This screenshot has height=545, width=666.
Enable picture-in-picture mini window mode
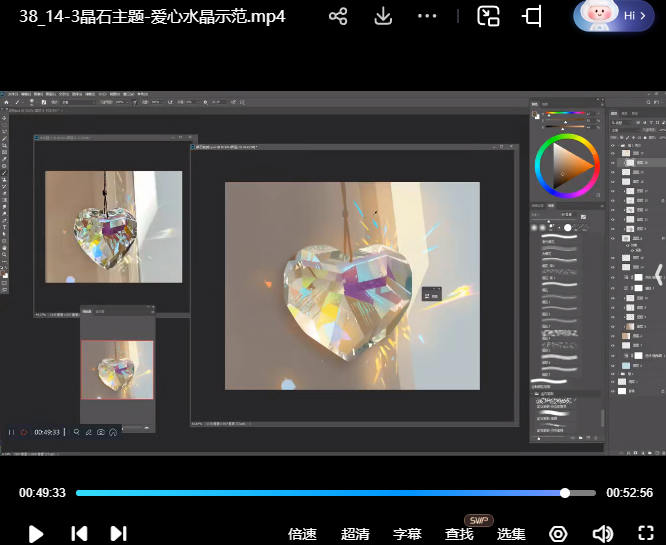pos(488,16)
